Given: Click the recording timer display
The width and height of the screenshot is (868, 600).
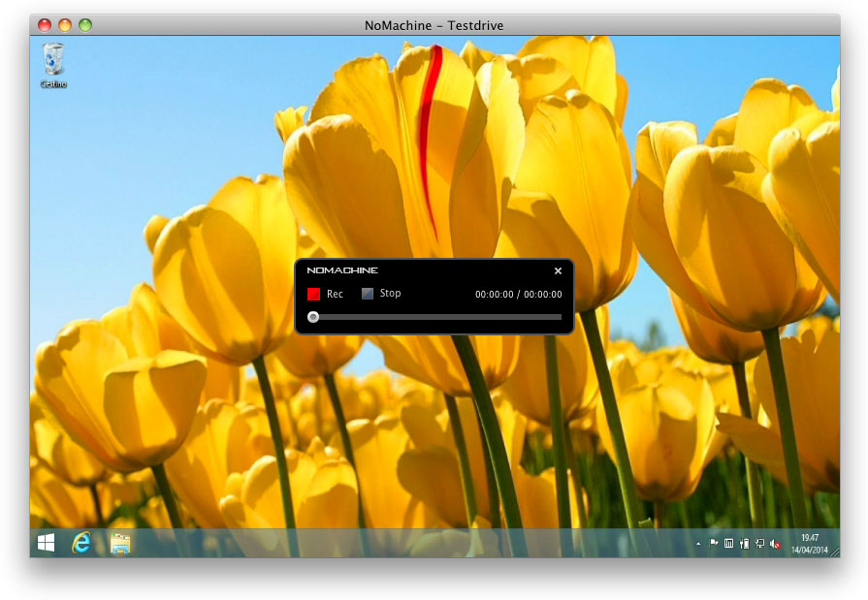Looking at the screenshot, I should [x=518, y=295].
